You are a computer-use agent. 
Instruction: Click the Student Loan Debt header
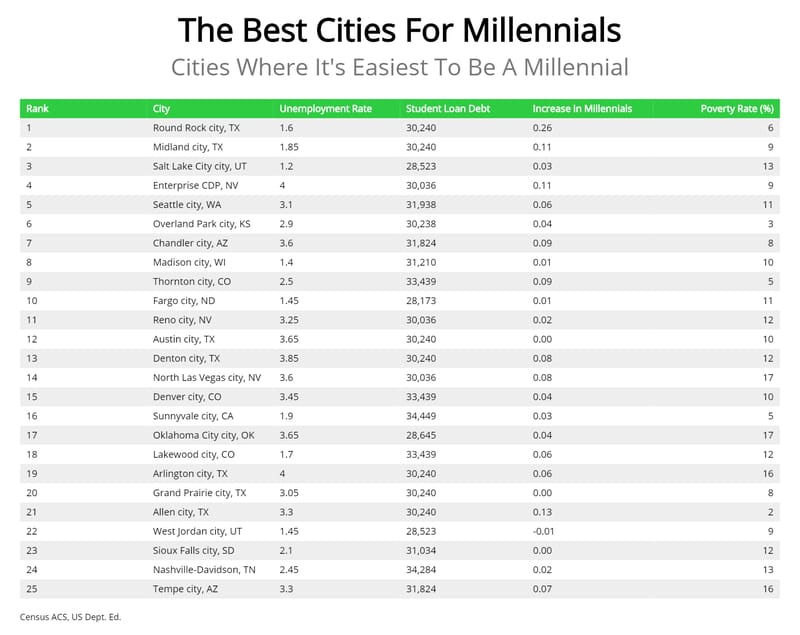[x=446, y=108]
